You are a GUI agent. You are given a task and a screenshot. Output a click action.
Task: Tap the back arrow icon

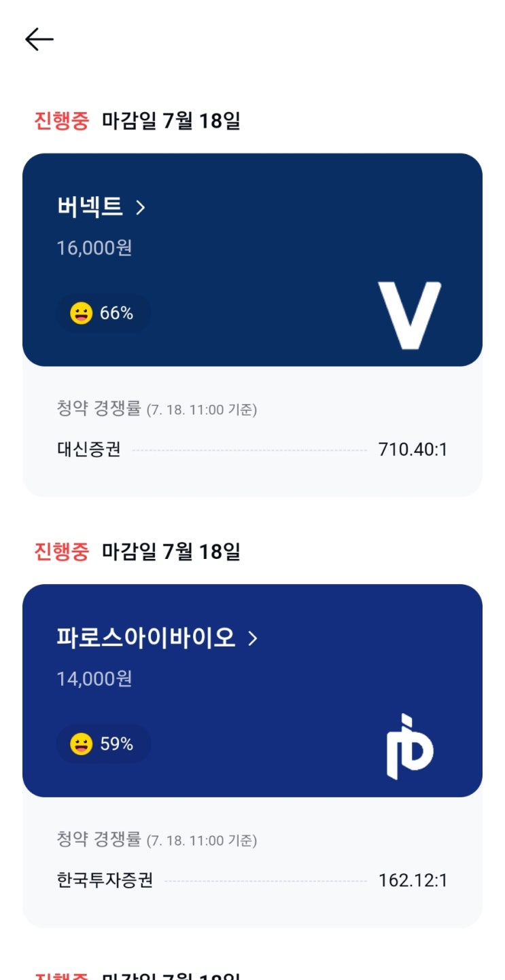click(39, 39)
